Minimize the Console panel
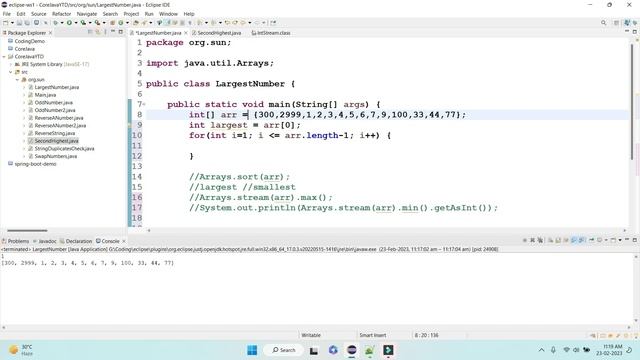The height and width of the screenshot is (360, 640). tap(627, 240)
